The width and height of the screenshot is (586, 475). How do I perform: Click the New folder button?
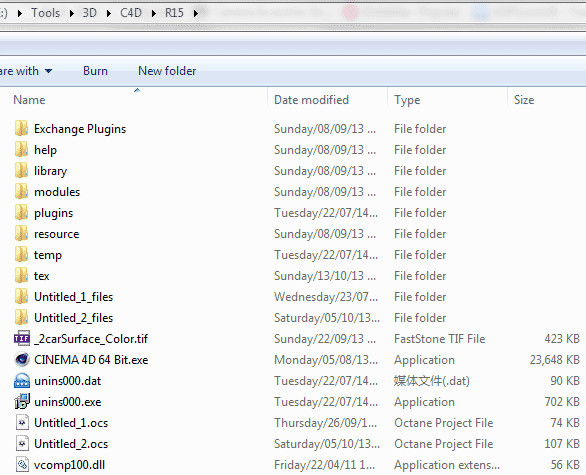(x=167, y=71)
